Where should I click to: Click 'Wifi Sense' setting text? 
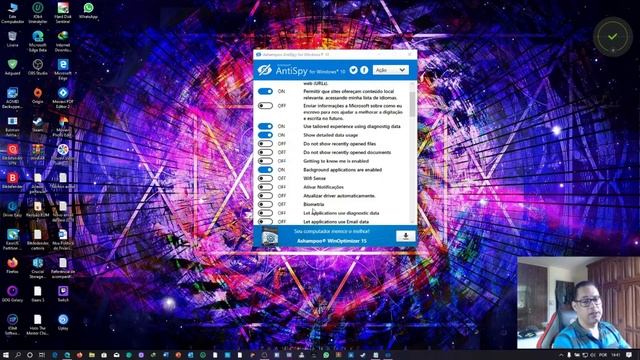(314, 178)
